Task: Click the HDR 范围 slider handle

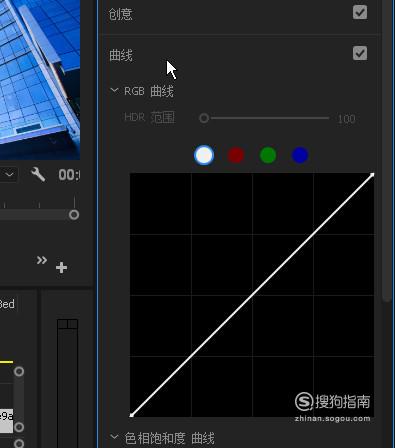Action: click(204, 118)
